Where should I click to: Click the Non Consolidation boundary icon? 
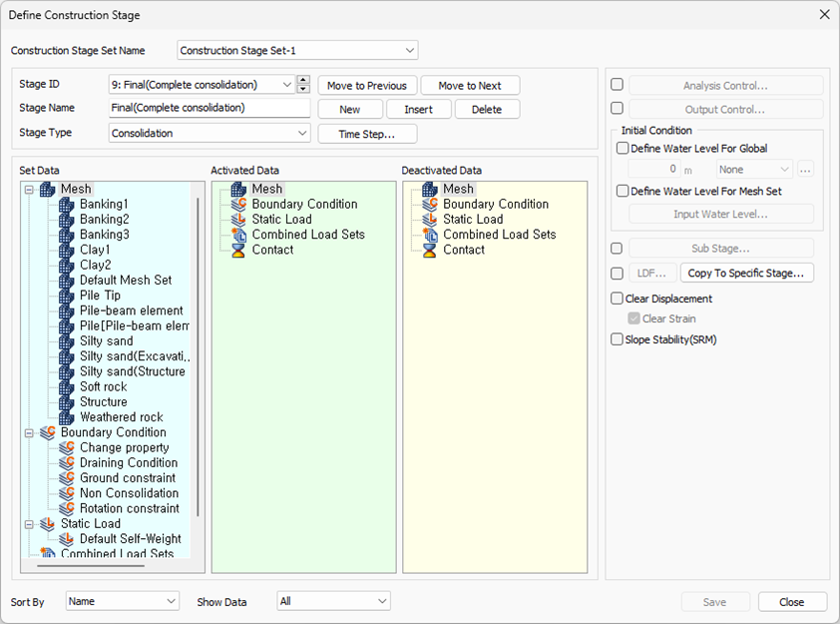point(67,493)
